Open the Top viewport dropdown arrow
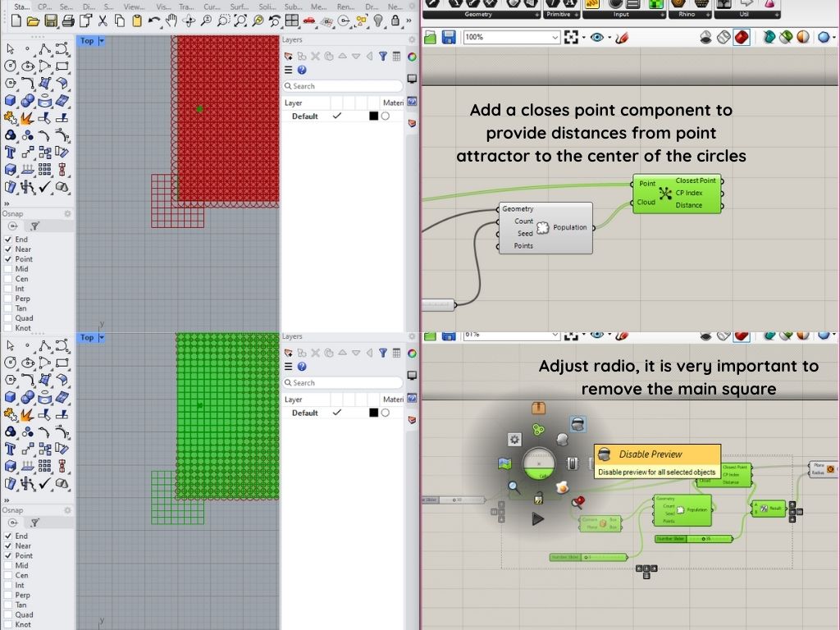840x630 pixels. point(101,41)
